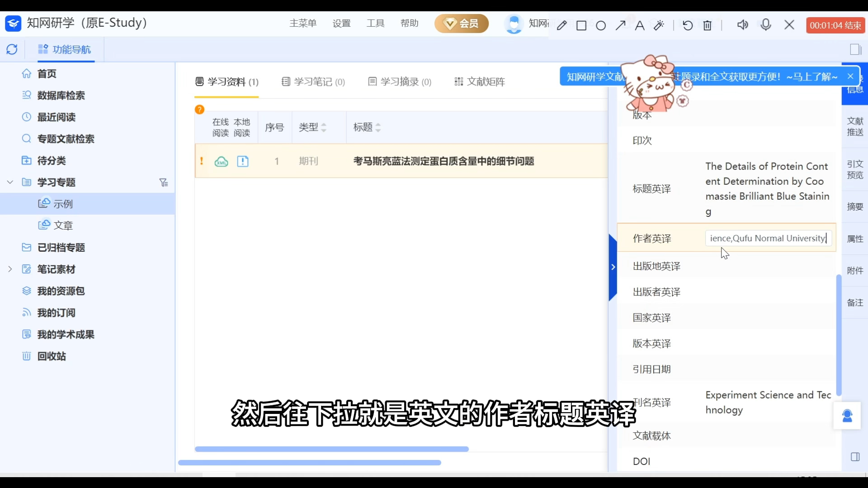
Task: Select the pencil annotation tool
Action: click(561, 25)
